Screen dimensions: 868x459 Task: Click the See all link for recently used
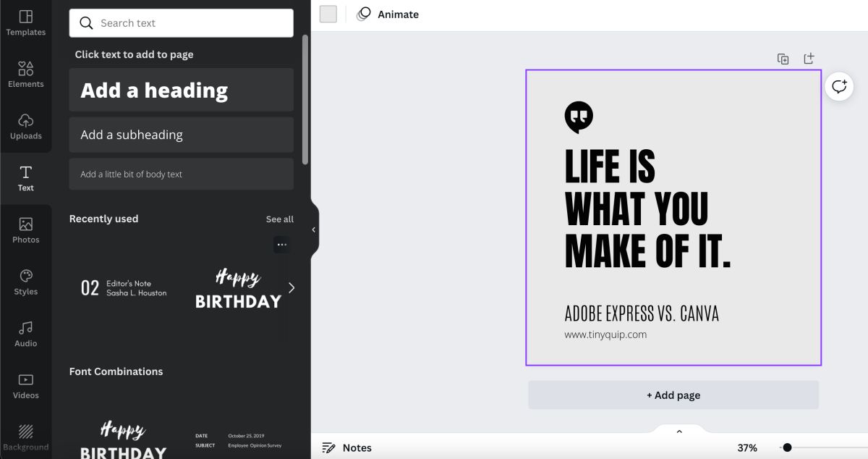coord(279,219)
